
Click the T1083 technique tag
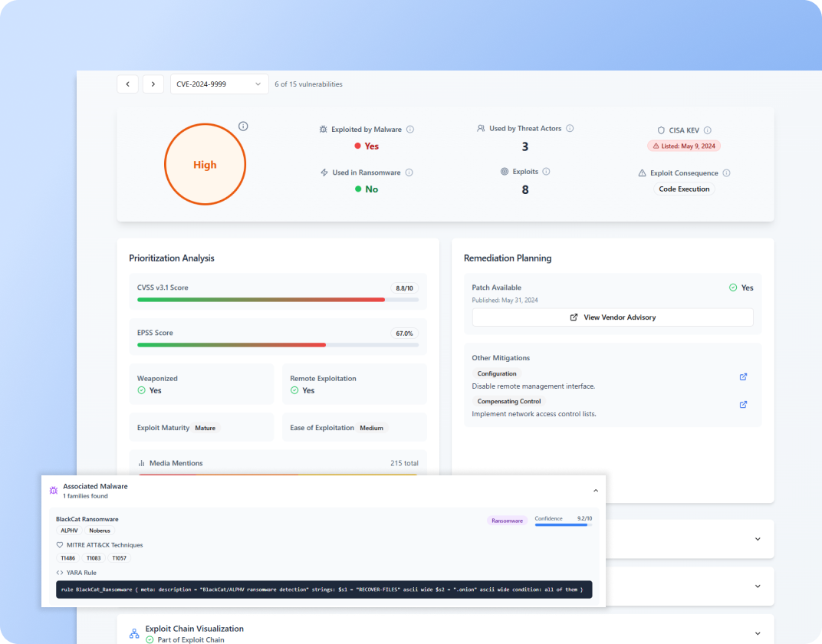point(94,558)
